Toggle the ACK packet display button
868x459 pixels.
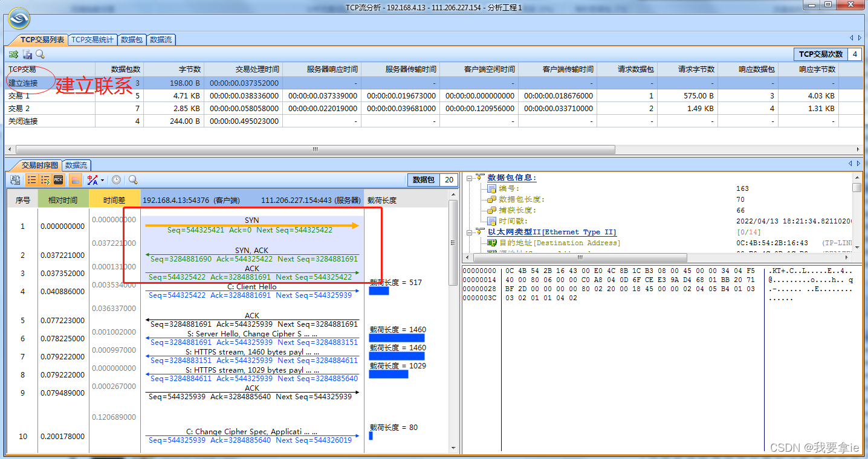(x=58, y=180)
